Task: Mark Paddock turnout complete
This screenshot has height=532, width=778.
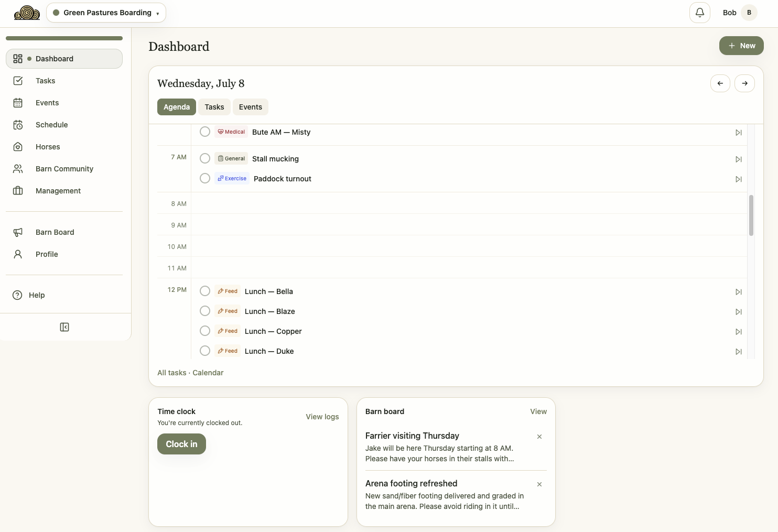Action: point(205,179)
